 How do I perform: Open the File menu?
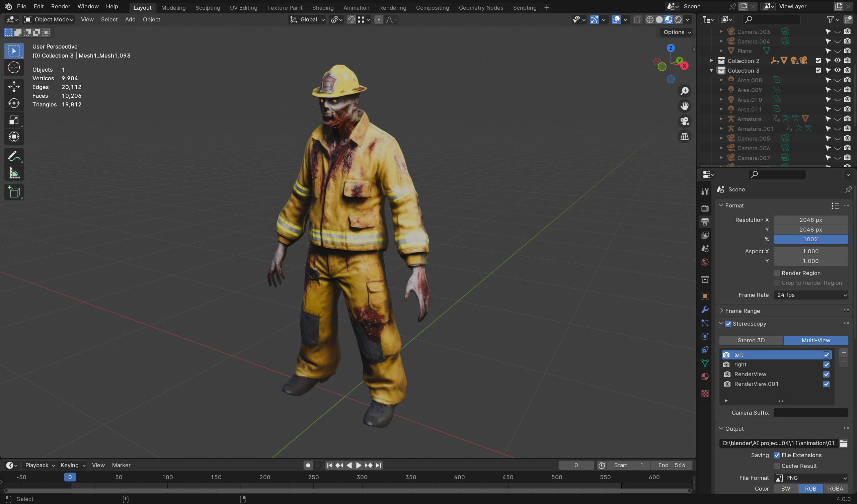pos(21,6)
